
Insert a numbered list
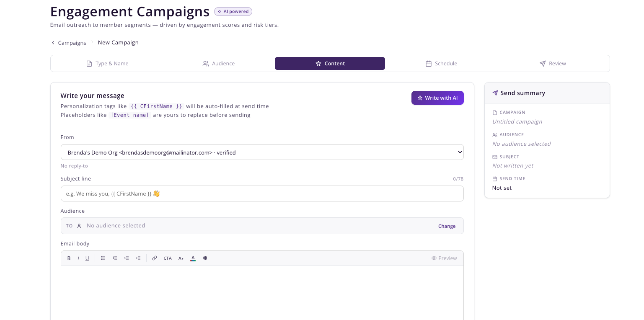[x=114, y=258]
